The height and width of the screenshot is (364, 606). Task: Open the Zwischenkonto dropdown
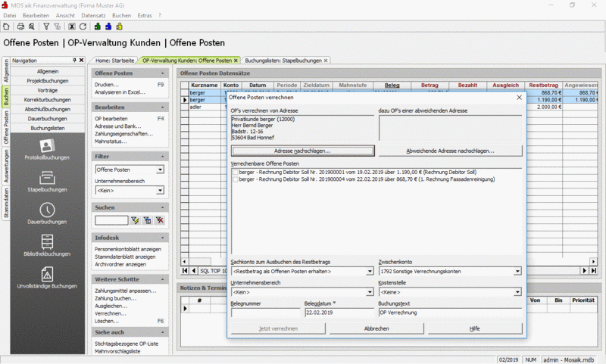(x=517, y=272)
